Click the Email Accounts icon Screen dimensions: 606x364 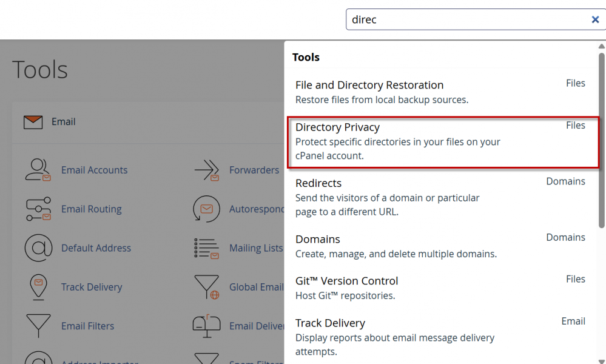[x=38, y=170]
